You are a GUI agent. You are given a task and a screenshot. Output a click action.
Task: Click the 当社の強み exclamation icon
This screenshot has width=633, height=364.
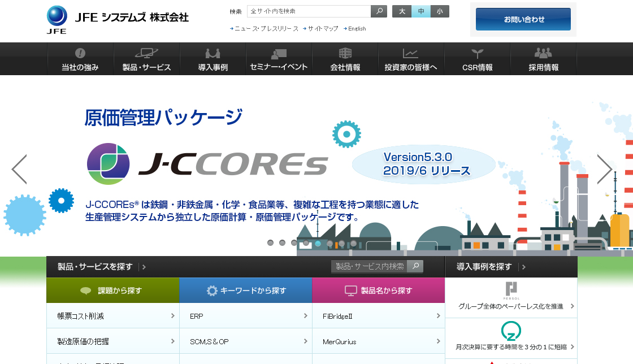80,53
